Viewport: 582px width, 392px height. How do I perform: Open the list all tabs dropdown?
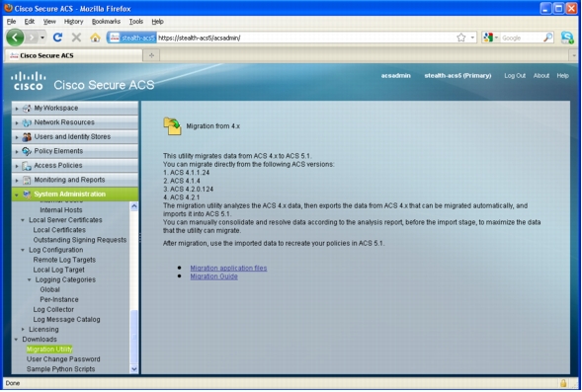(574, 55)
